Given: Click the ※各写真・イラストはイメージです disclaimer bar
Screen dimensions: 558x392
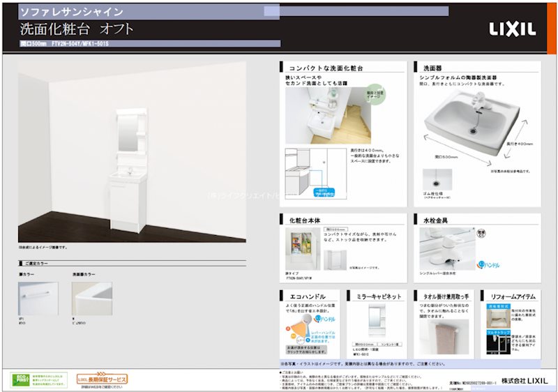Looking at the screenshot, I should (410, 364).
